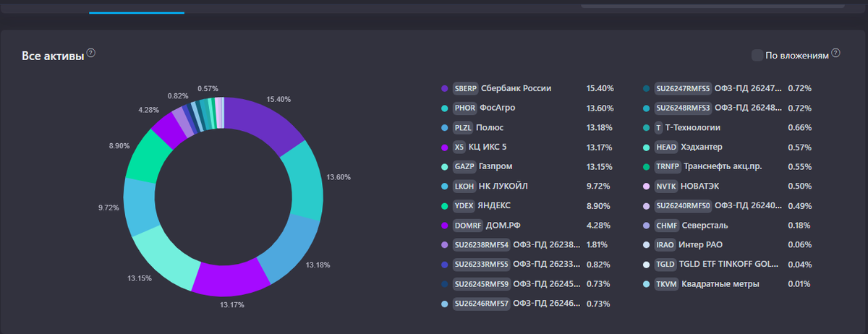
Task: Click the Полюс asset name
Action: (490, 127)
